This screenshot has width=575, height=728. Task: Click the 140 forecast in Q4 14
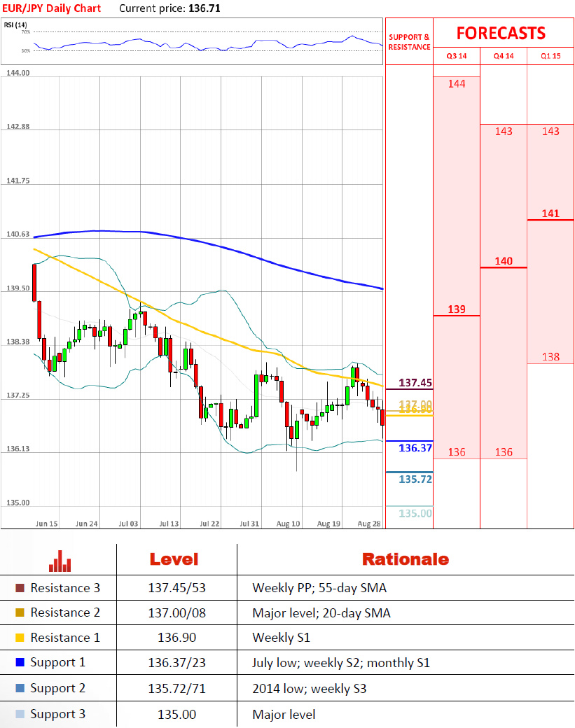[x=504, y=261]
